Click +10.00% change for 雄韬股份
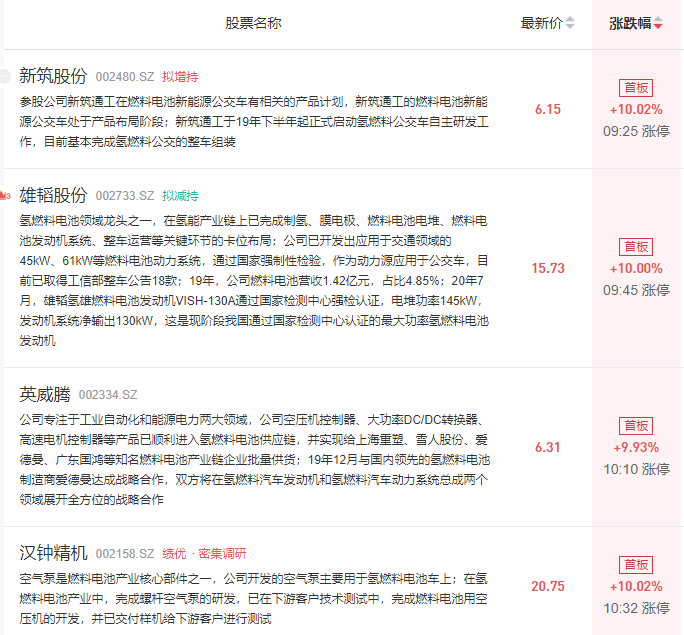The height and width of the screenshot is (635, 684). [636, 268]
